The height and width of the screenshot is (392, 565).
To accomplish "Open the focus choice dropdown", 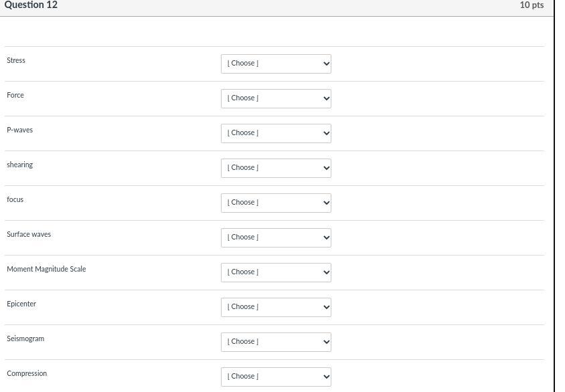I will [x=276, y=203].
